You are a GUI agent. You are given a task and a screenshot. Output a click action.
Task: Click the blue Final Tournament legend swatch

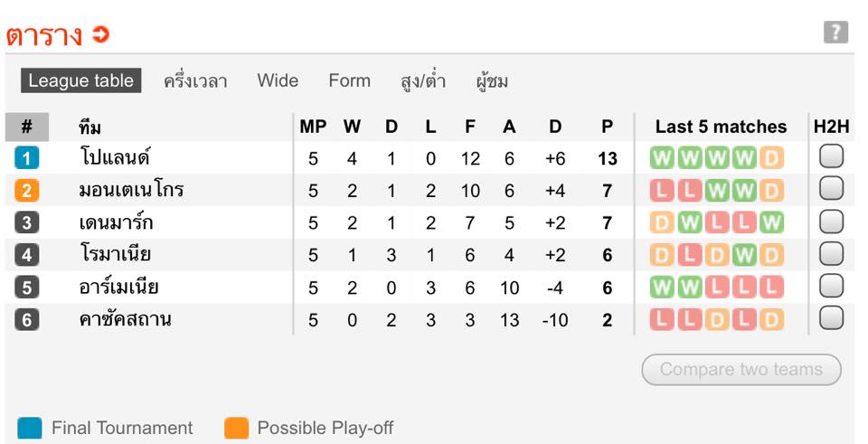click(30, 428)
